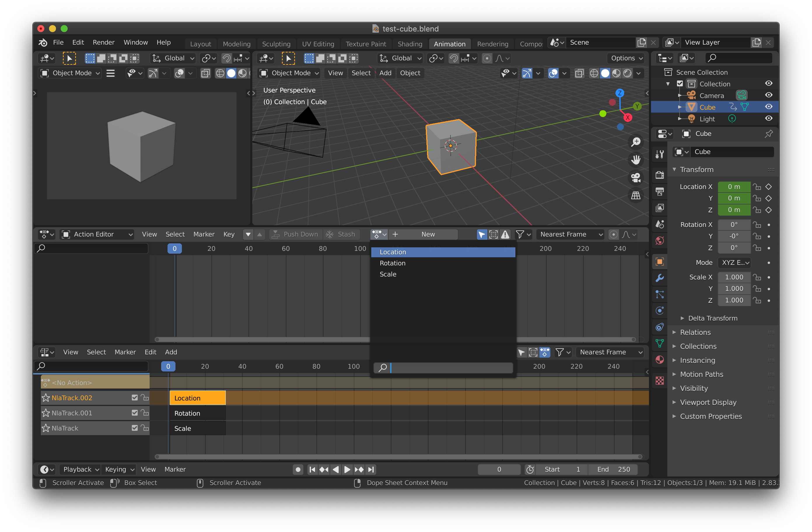Image resolution: width=812 pixels, height=532 pixels.
Task: Click the zoom magnifier gizmo in viewport
Action: [636, 142]
